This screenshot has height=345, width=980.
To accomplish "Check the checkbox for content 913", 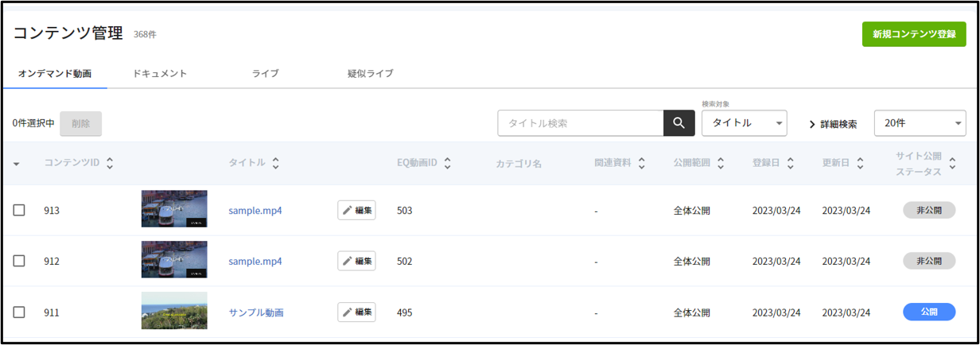I will (x=19, y=210).
